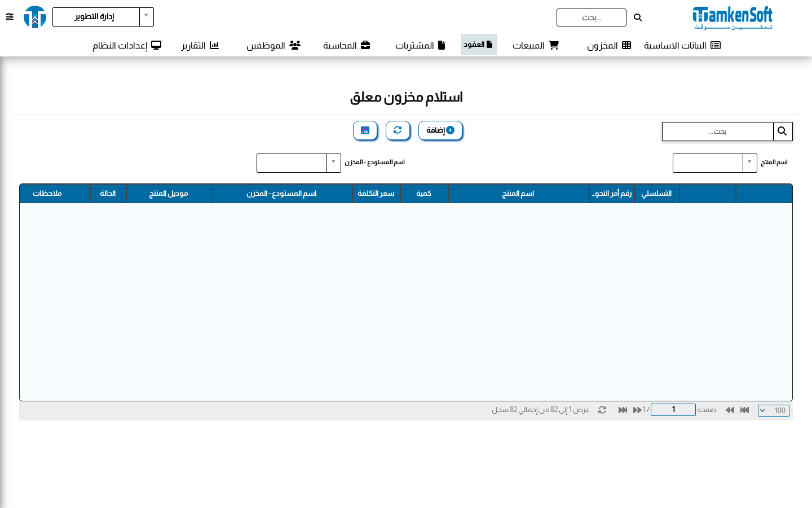Open the المشتريات menu
812x508 pixels.
[420, 45]
